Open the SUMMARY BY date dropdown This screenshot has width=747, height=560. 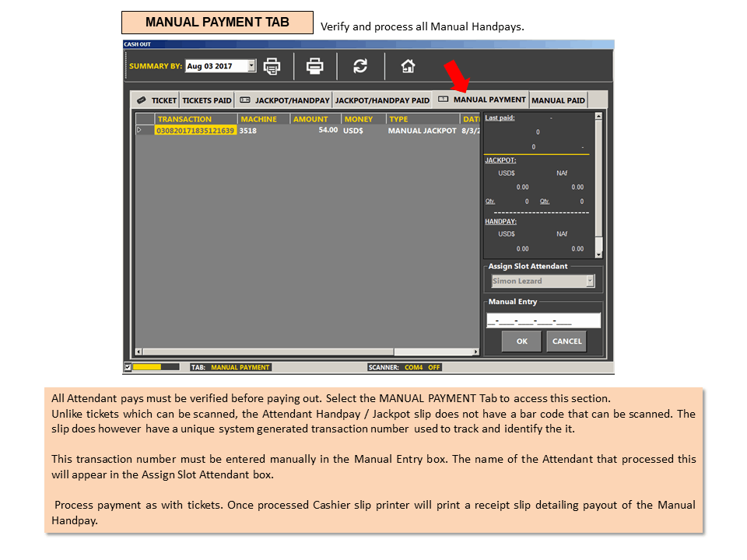(251, 65)
